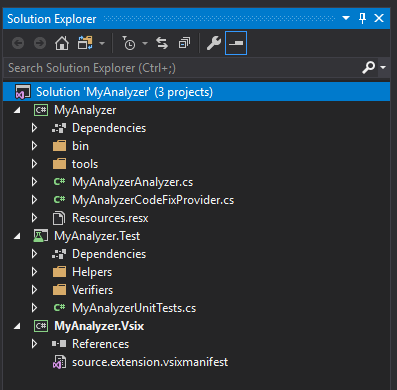Click the C# project icon of MyAnalyzer
The height and width of the screenshot is (390, 397).
(x=41, y=110)
